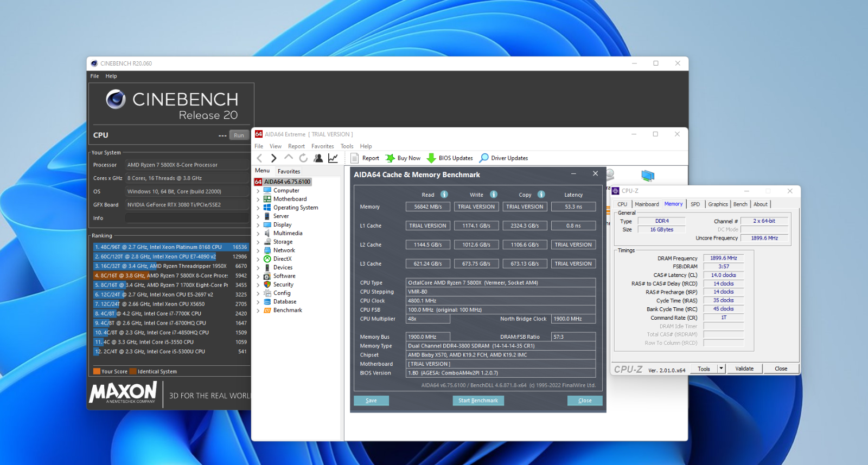The width and height of the screenshot is (868, 465).
Task: Click the AIDA64 back navigation arrow
Action: pyautogui.click(x=259, y=158)
